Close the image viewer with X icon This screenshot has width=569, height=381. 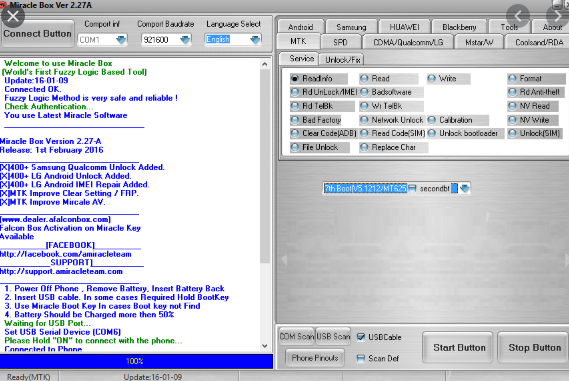coord(13,16)
